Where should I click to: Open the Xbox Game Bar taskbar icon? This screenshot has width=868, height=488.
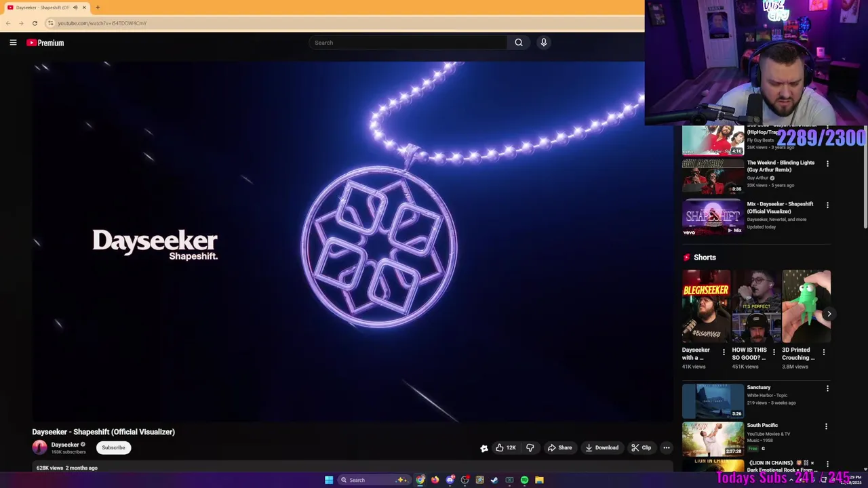509,480
